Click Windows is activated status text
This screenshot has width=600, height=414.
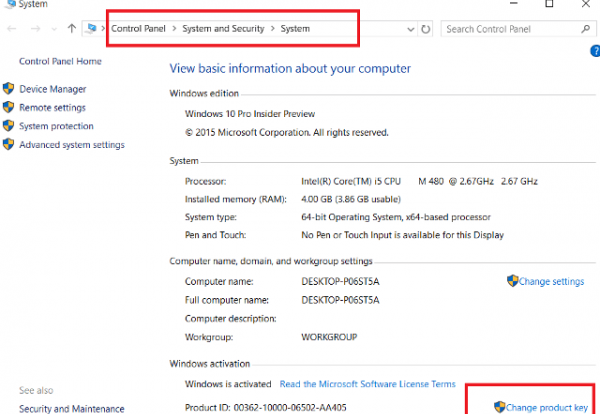point(228,384)
